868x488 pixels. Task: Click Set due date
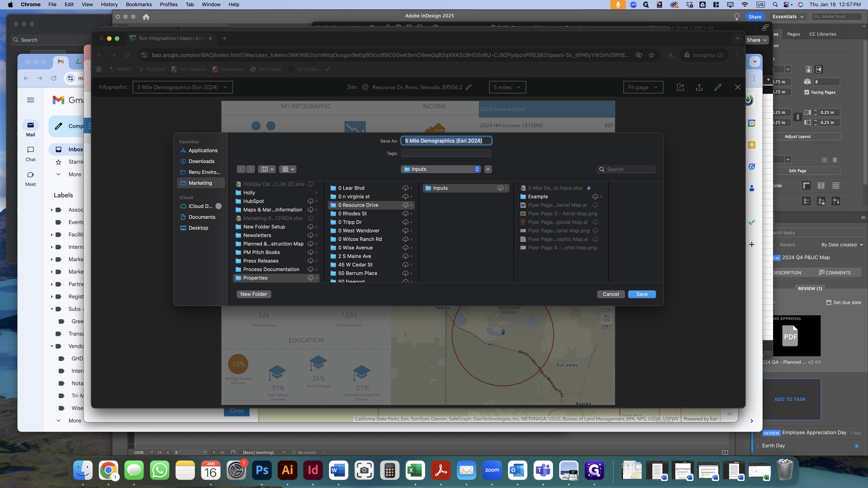[844, 302]
